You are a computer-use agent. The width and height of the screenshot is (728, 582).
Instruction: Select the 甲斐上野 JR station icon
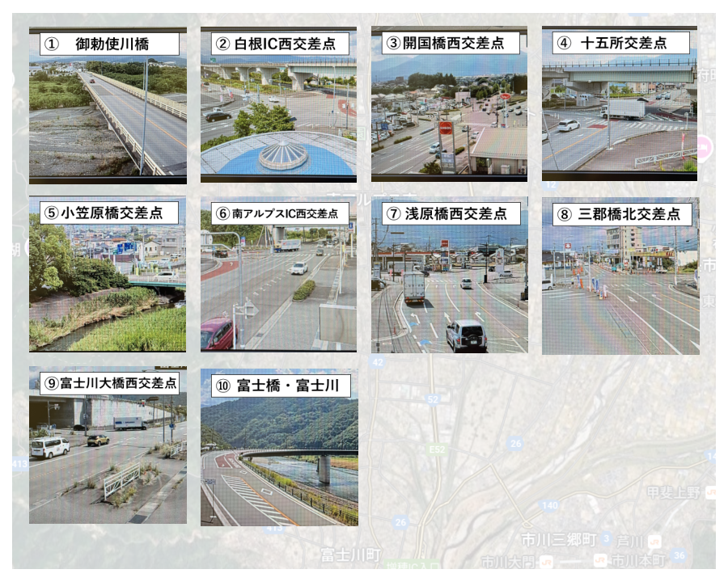(709, 492)
